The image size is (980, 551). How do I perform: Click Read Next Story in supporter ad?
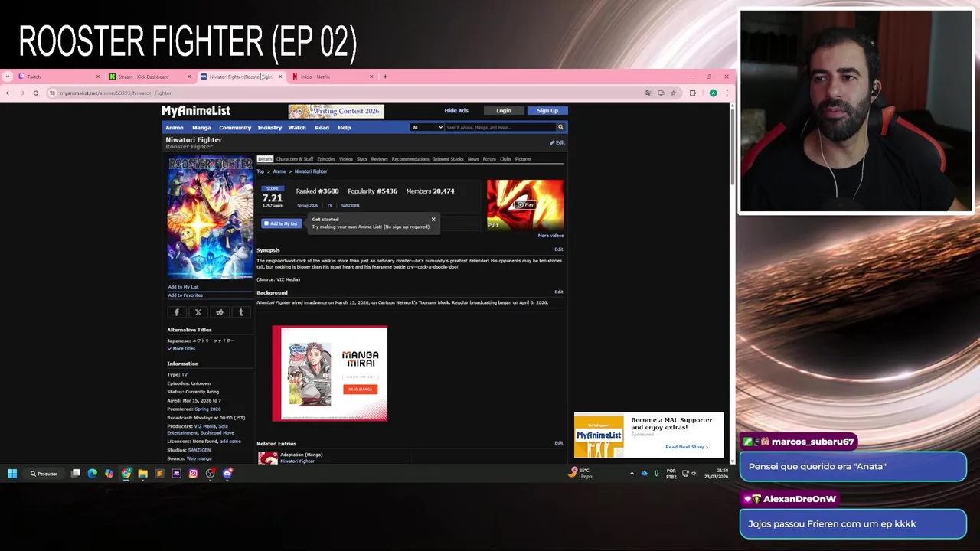click(x=686, y=447)
